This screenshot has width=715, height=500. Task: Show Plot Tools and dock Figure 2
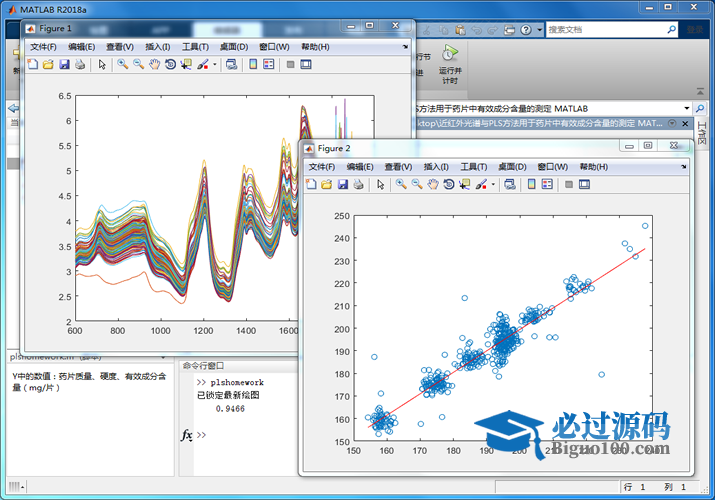pyautogui.click(x=585, y=184)
